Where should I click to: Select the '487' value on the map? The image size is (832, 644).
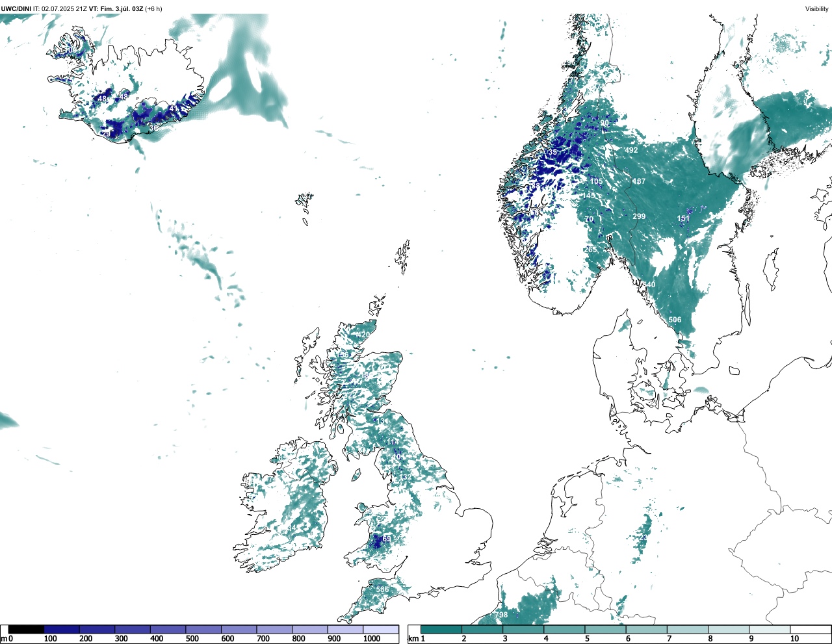(x=639, y=181)
